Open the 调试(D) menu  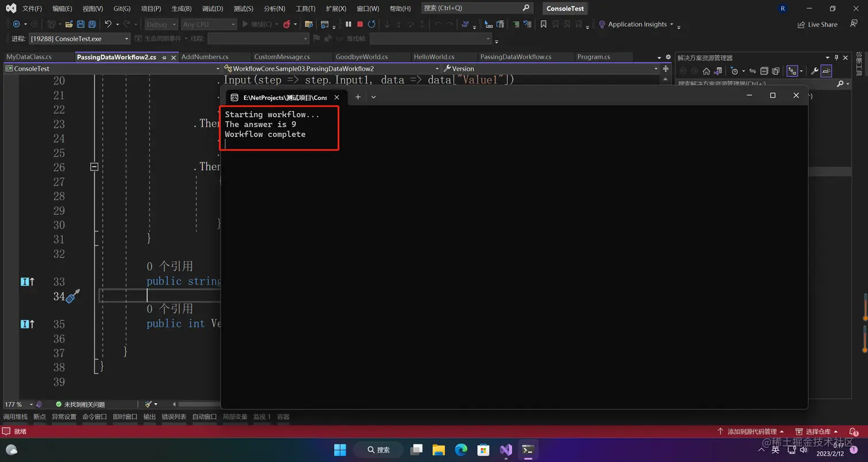click(x=212, y=8)
